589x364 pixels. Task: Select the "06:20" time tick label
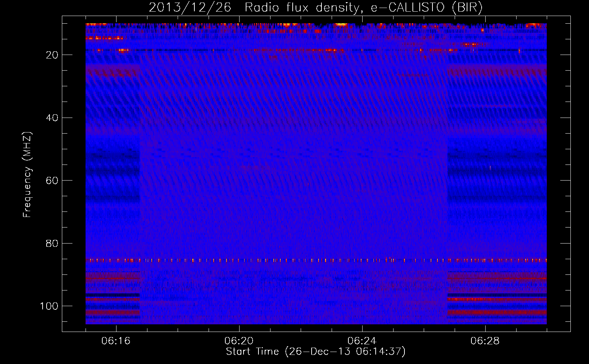point(239,341)
